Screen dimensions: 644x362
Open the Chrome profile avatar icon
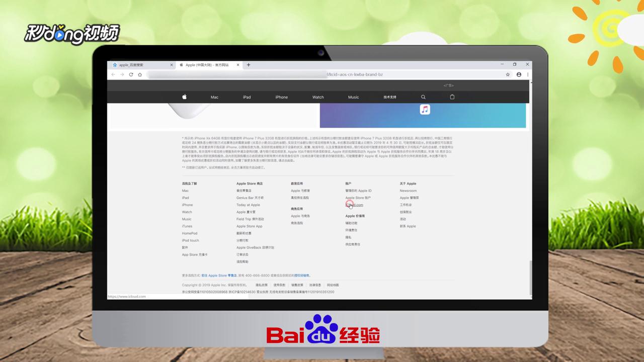click(x=519, y=74)
